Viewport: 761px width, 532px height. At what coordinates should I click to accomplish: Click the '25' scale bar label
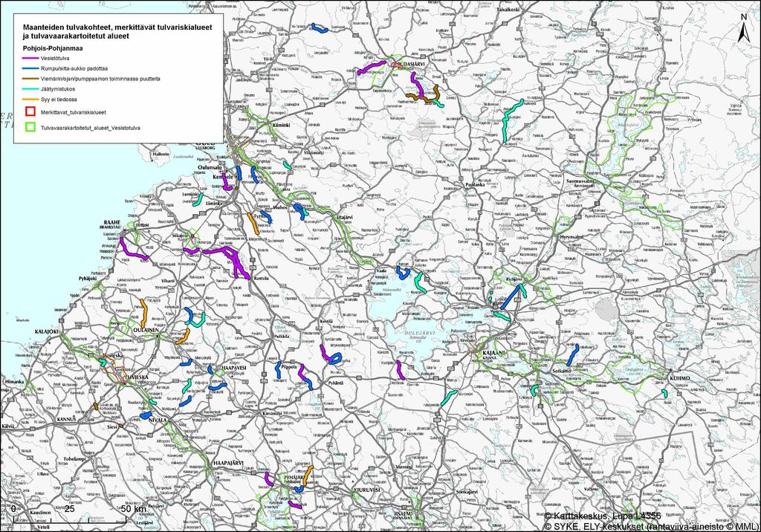(x=69, y=509)
